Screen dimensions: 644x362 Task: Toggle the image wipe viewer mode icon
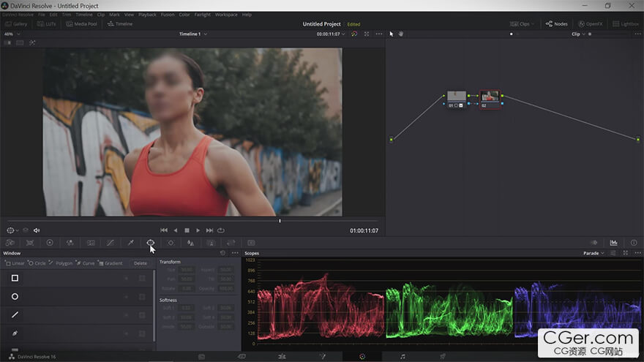click(7, 42)
